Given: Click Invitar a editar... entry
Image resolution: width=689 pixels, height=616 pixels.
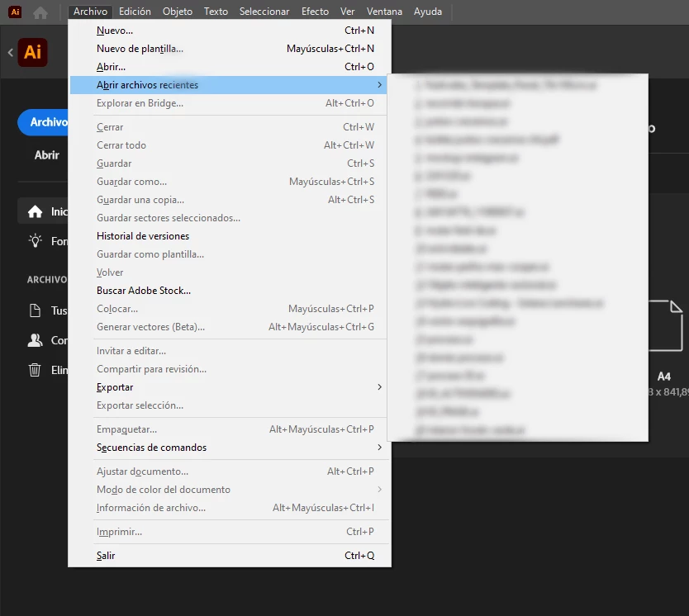Looking at the screenshot, I should coord(229,351).
